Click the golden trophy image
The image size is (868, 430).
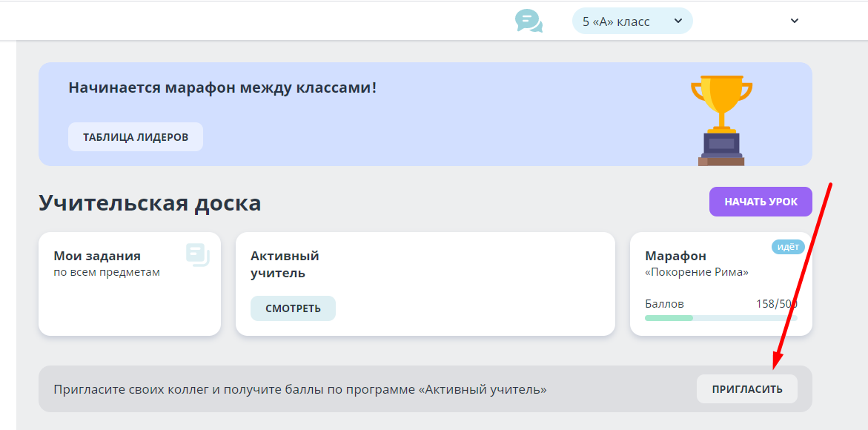[x=721, y=121]
